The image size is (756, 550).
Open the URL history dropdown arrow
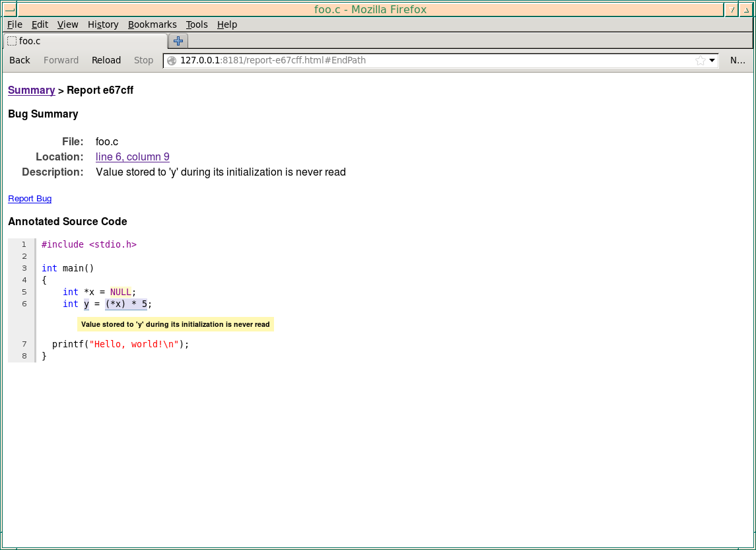(x=712, y=61)
